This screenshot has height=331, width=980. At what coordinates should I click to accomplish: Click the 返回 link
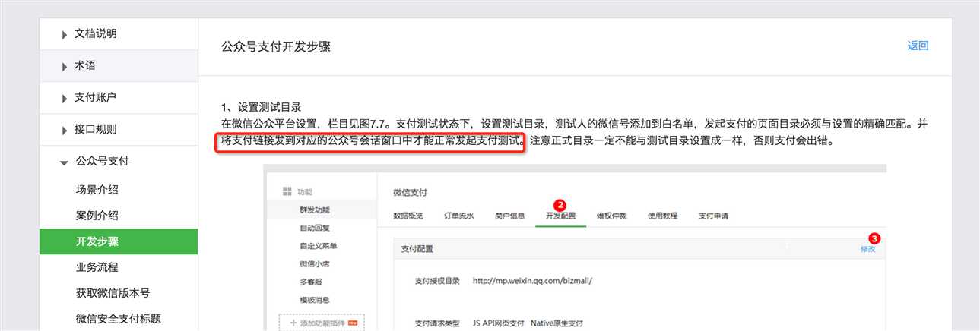[918, 46]
